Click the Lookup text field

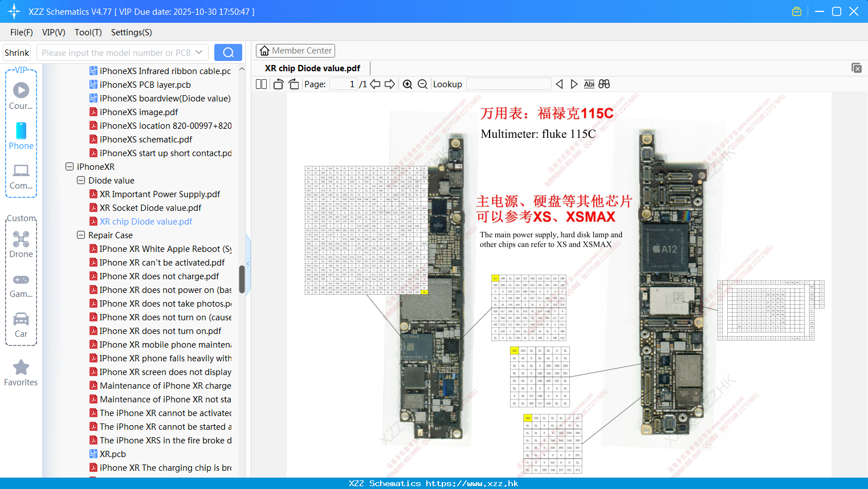509,84
